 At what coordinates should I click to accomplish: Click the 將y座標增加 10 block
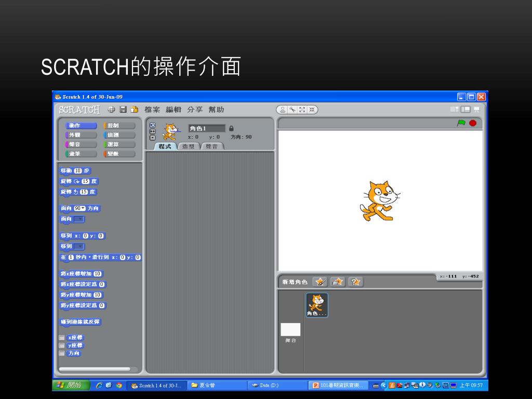[81, 295]
